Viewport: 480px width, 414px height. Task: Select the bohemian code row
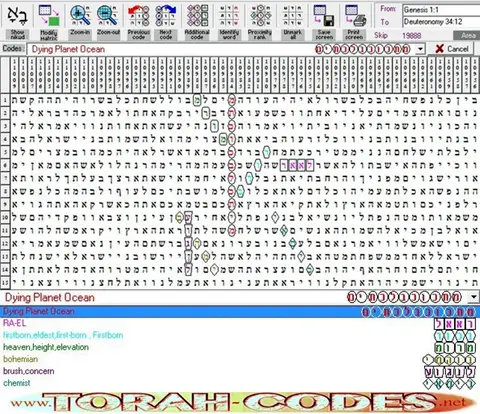240,359
